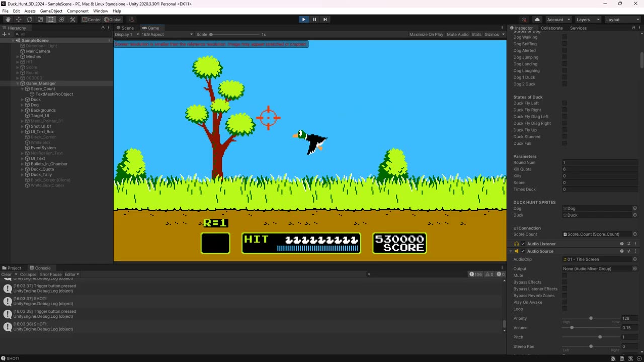Open the GameObject menu
The image size is (644, 362).
51,11
